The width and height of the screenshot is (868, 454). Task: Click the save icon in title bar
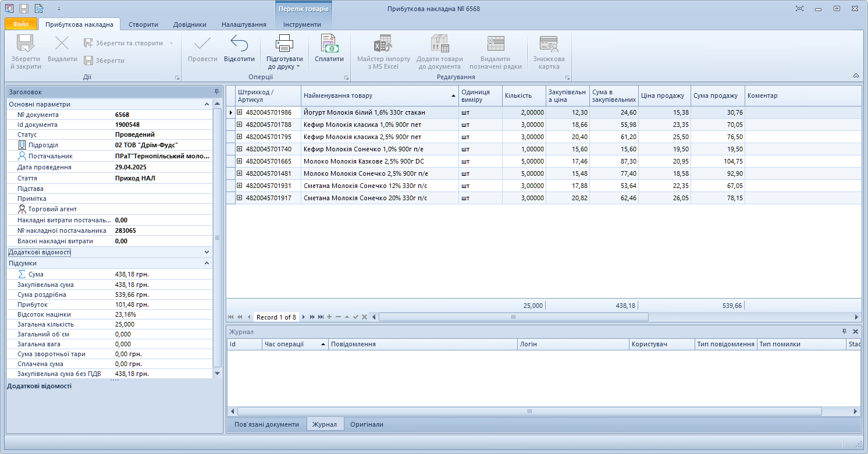[24, 9]
